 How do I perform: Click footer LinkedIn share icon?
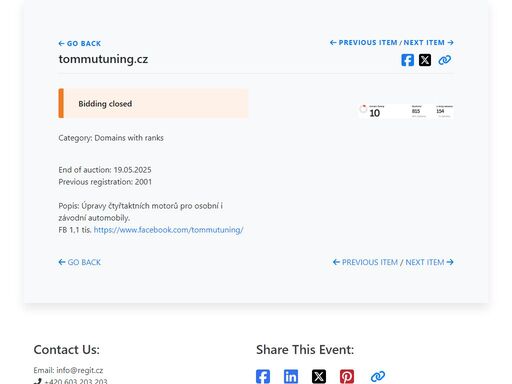point(291,376)
